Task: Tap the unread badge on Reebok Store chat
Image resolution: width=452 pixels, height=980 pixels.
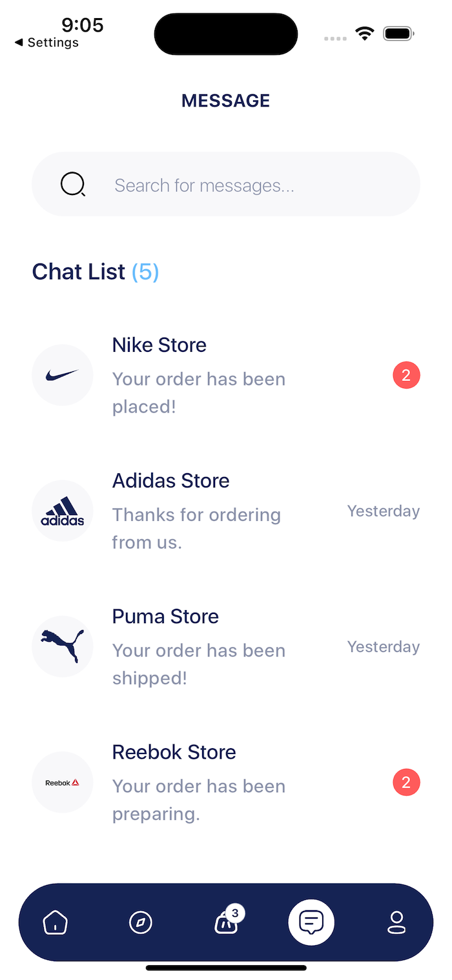Action: point(406,782)
